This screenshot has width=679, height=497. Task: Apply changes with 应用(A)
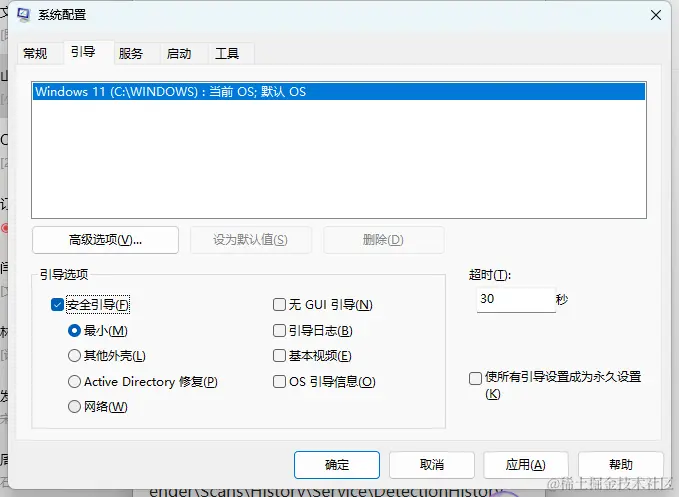pyautogui.click(x=526, y=465)
